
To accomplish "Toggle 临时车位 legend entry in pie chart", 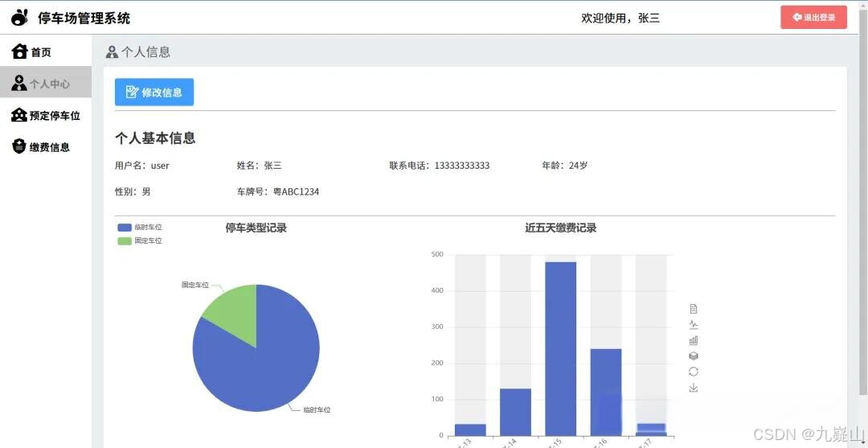I will tap(140, 227).
